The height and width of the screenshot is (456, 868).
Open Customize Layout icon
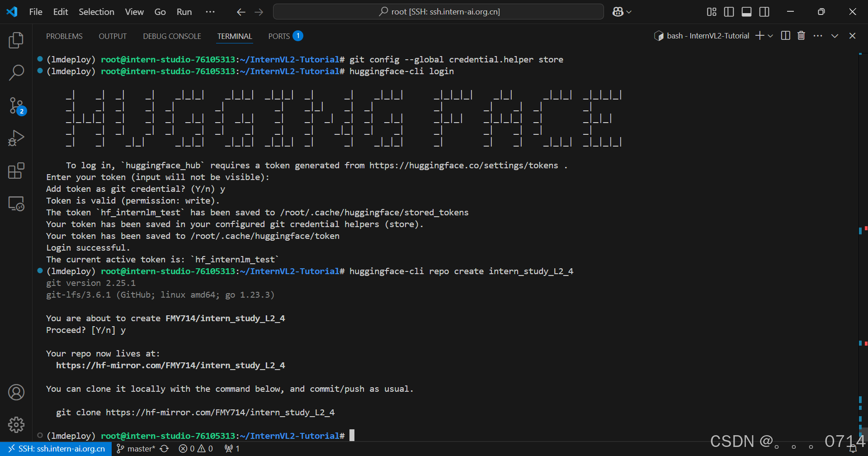coord(712,12)
